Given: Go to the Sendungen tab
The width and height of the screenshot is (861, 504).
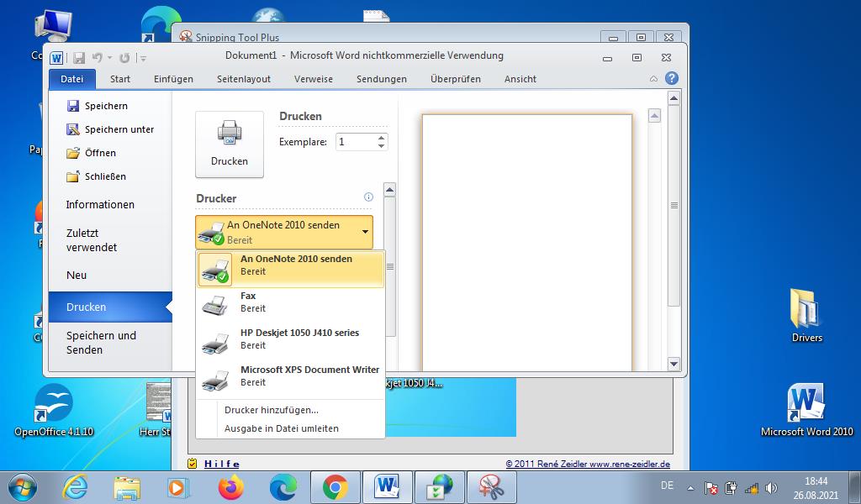Looking at the screenshot, I should point(382,79).
